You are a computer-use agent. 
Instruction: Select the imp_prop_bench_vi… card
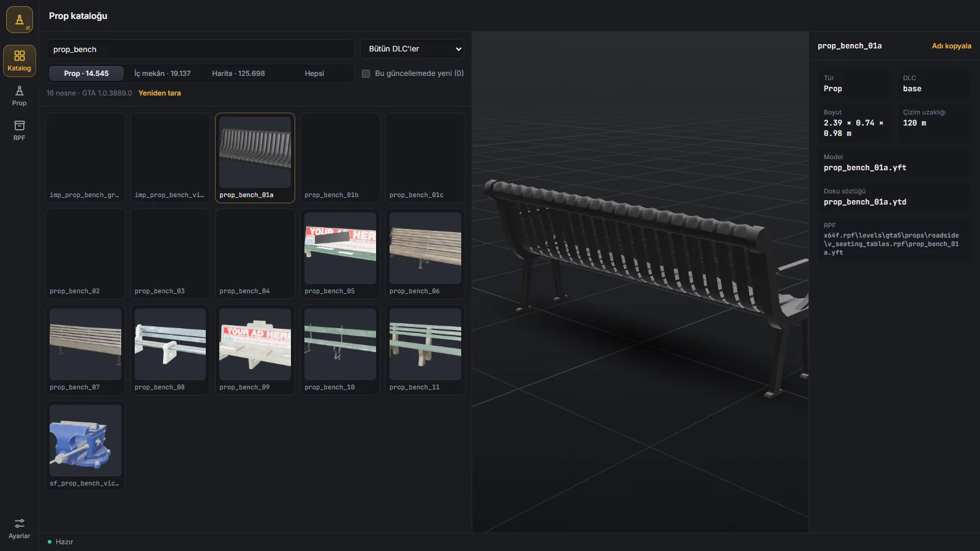pos(170,158)
